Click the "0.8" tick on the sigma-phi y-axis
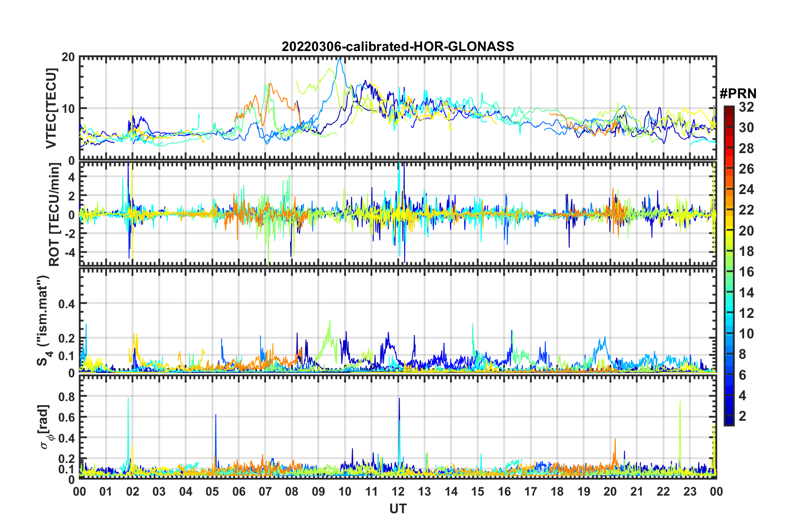Viewport: 796px width, 532px height. (x=67, y=396)
